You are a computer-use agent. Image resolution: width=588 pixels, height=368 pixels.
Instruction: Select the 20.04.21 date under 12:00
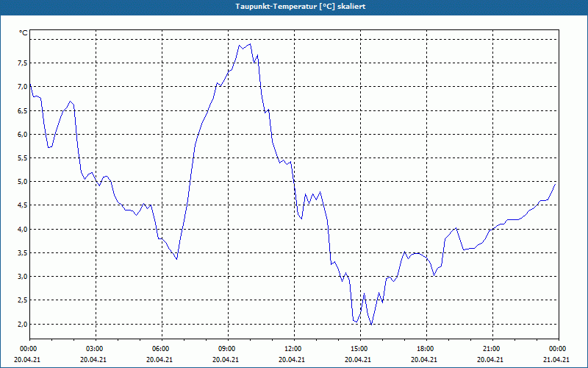point(292,359)
